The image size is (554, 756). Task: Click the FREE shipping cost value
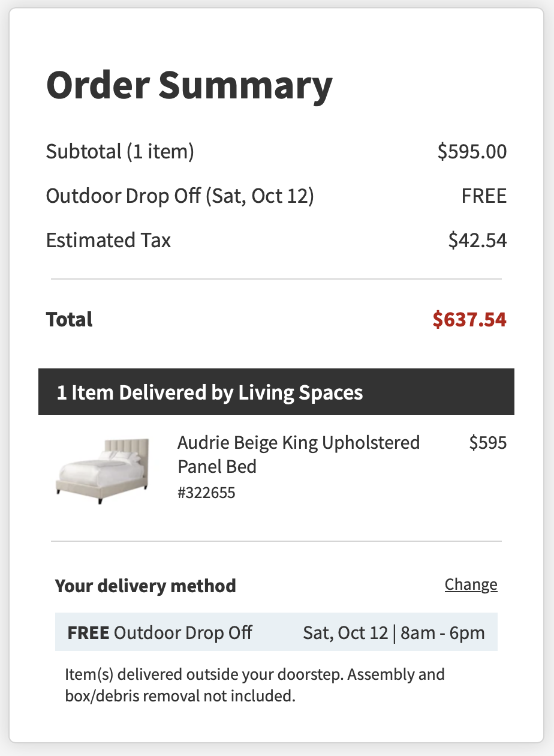[484, 196]
